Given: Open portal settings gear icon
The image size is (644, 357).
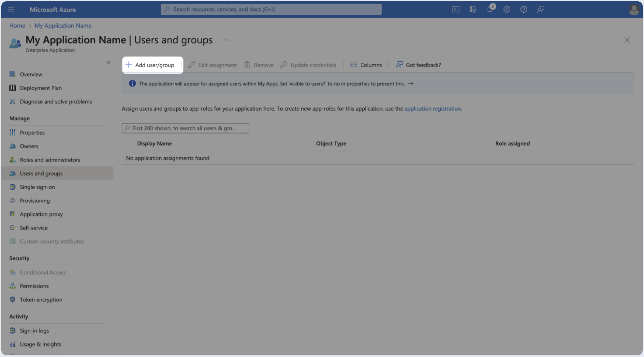Looking at the screenshot, I should point(506,9).
